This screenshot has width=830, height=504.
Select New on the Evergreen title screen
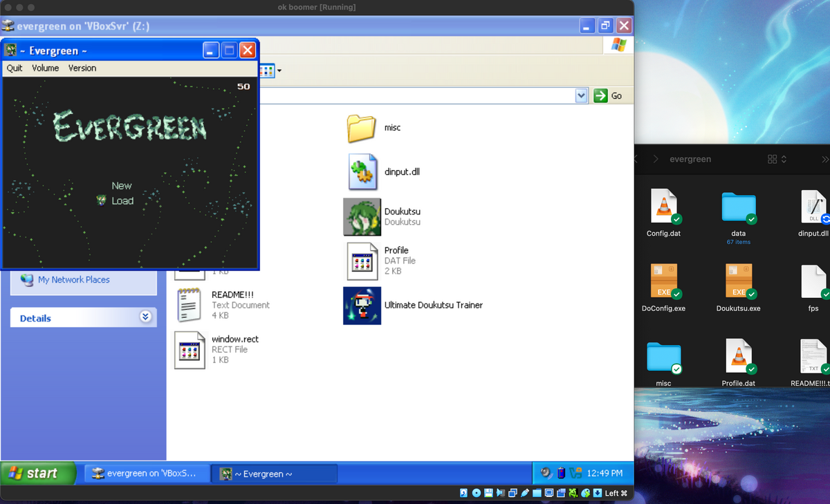pos(122,186)
